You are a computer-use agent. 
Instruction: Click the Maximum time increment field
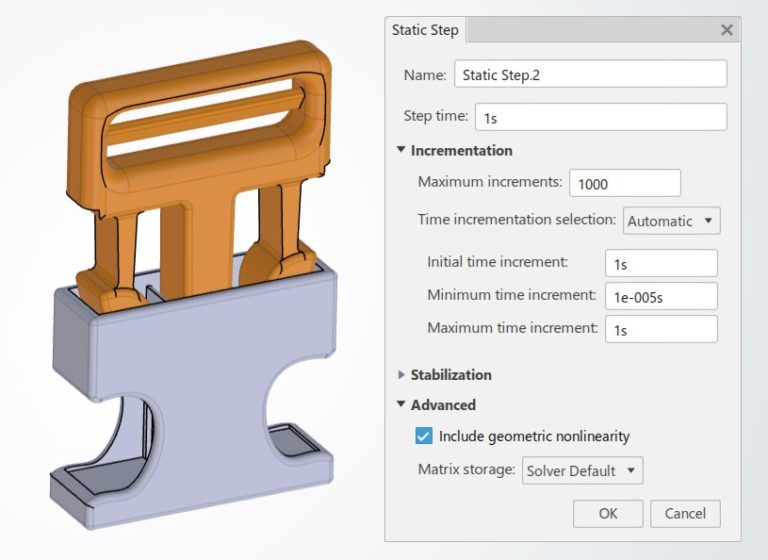point(661,329)
